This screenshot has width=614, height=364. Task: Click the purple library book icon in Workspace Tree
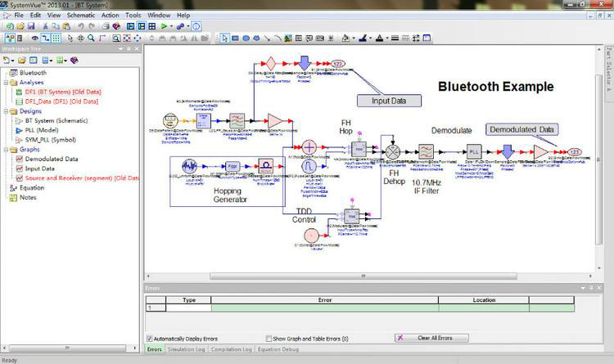[74, 60]
